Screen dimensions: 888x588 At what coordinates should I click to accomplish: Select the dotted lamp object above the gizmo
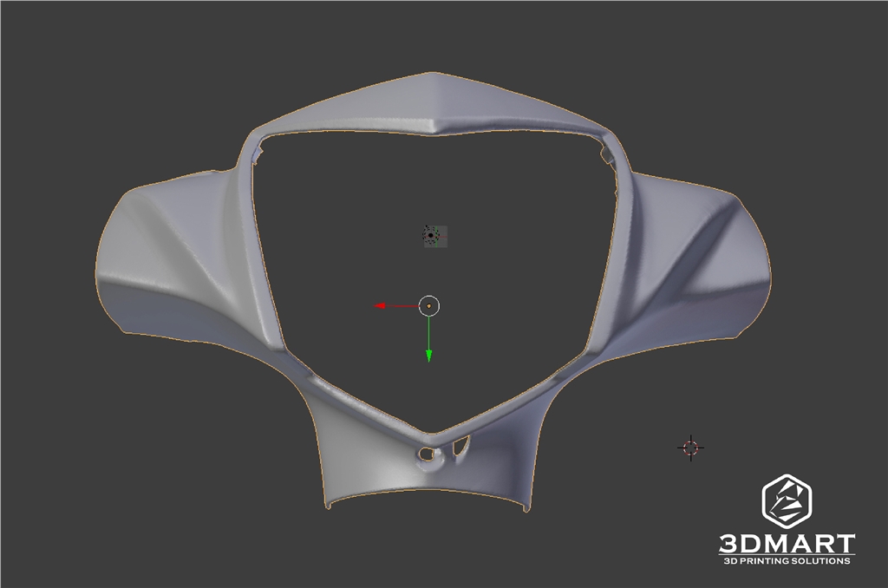(432, 234)
